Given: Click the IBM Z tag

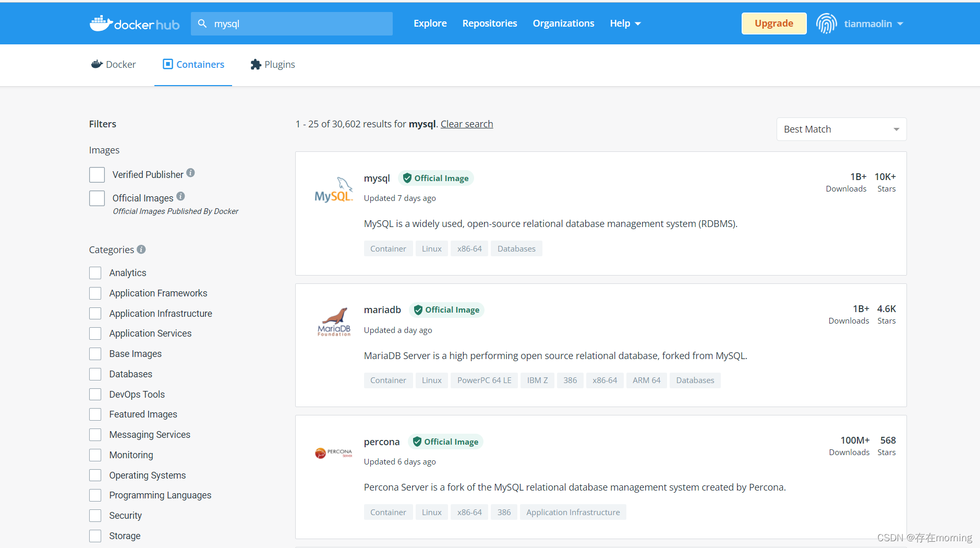Looking at the screenshot, I should pos(537,380).
